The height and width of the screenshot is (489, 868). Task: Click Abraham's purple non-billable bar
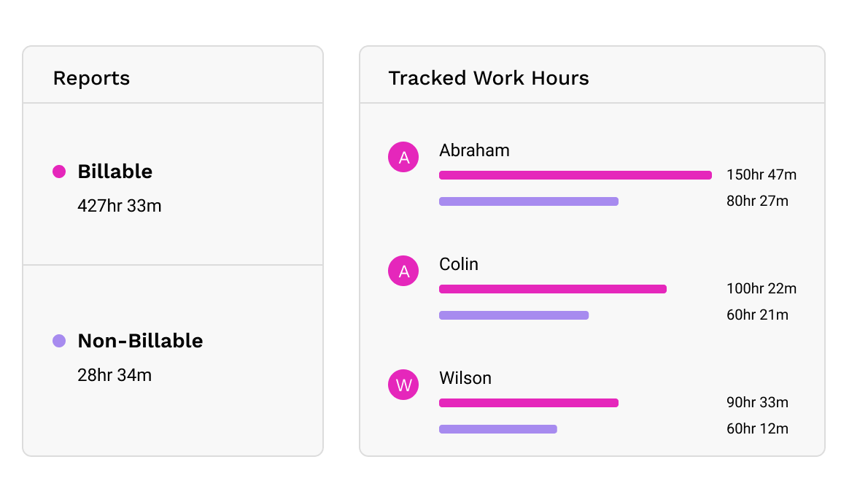528,201
